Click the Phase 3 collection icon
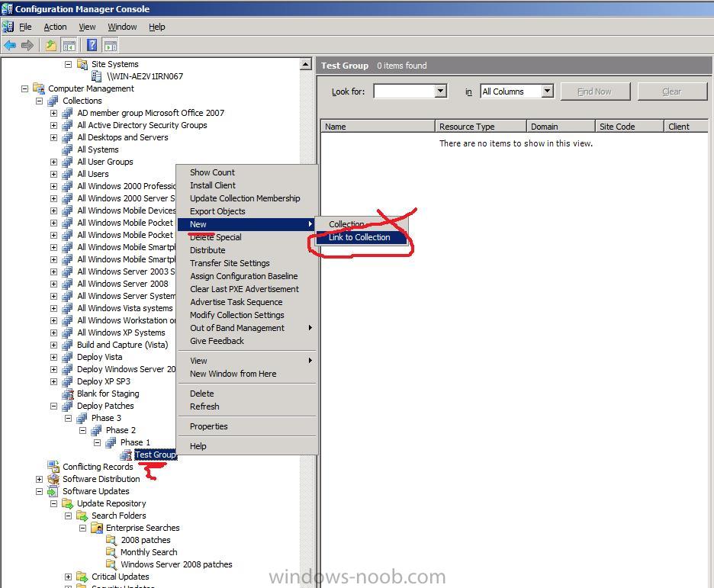This screenshot has width=714, height=588. (82, 418)
